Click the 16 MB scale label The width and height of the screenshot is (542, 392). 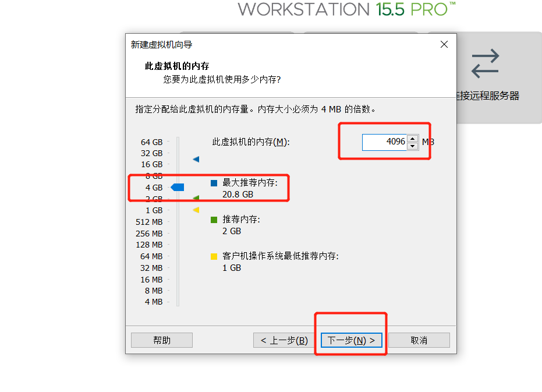151,280
